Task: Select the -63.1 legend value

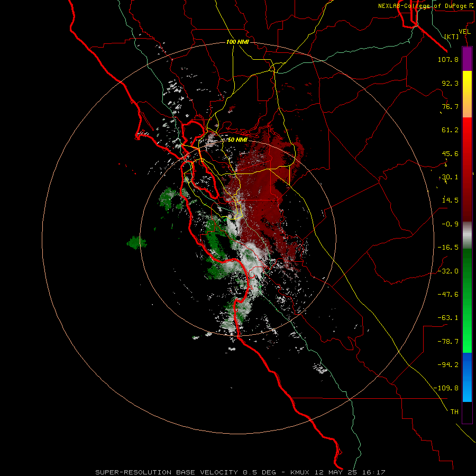Action: coord(448,318)
